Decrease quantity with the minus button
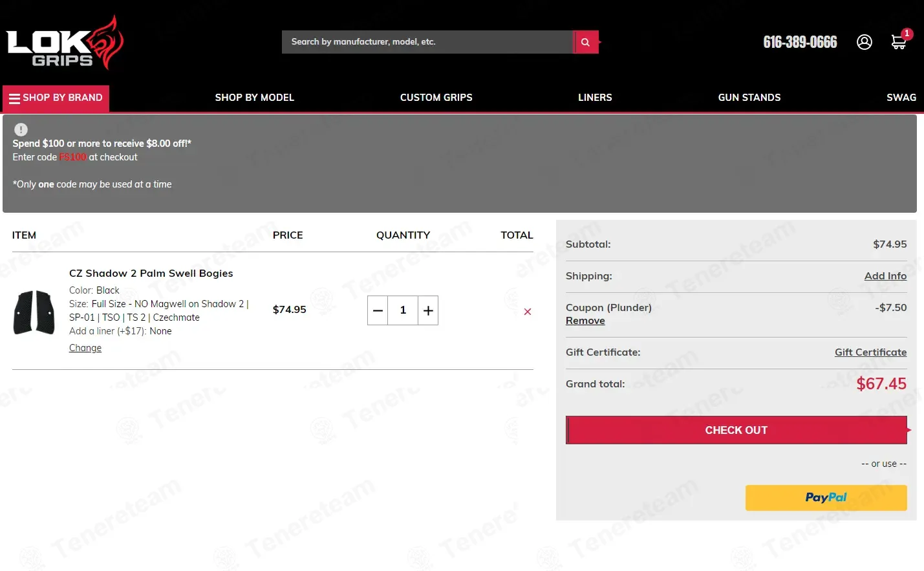Screen dimensions: 924x571 click(378, 310)
